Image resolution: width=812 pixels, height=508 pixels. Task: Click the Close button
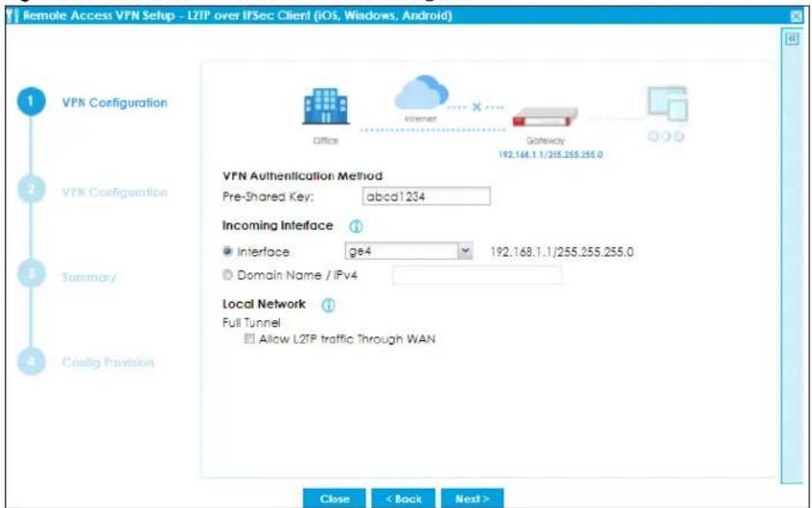[x=334, y=498]
